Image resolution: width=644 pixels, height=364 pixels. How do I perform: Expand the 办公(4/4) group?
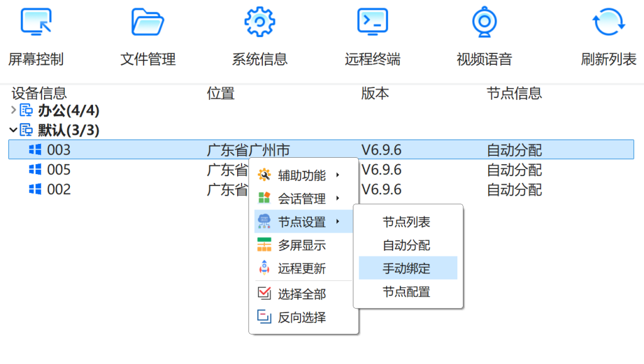(x=14, y=111)
